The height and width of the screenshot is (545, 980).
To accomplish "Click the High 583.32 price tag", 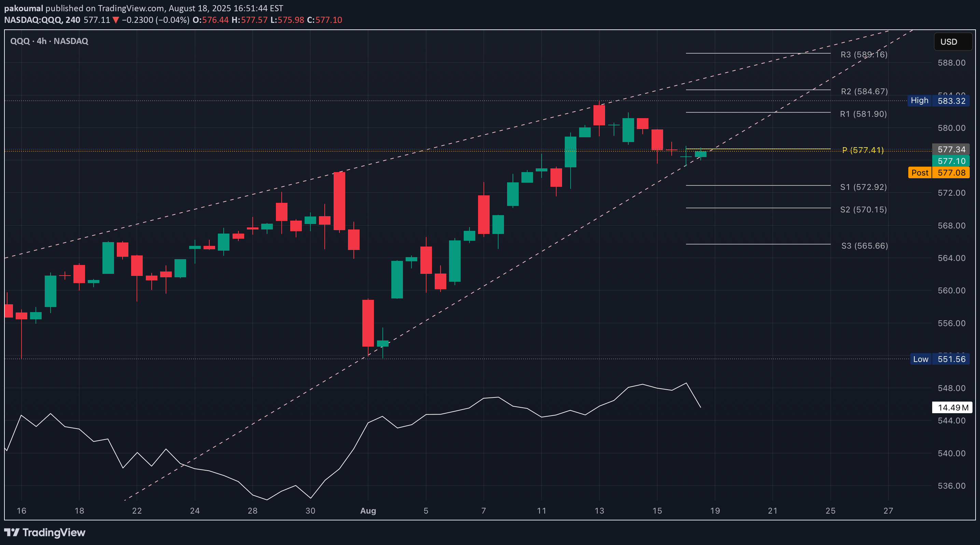I will click(938, 101).
